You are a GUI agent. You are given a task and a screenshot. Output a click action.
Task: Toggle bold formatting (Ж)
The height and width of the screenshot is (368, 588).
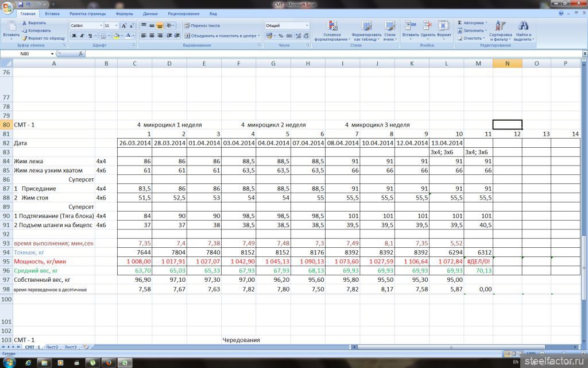pyautogui.click(x=74, y=36)
